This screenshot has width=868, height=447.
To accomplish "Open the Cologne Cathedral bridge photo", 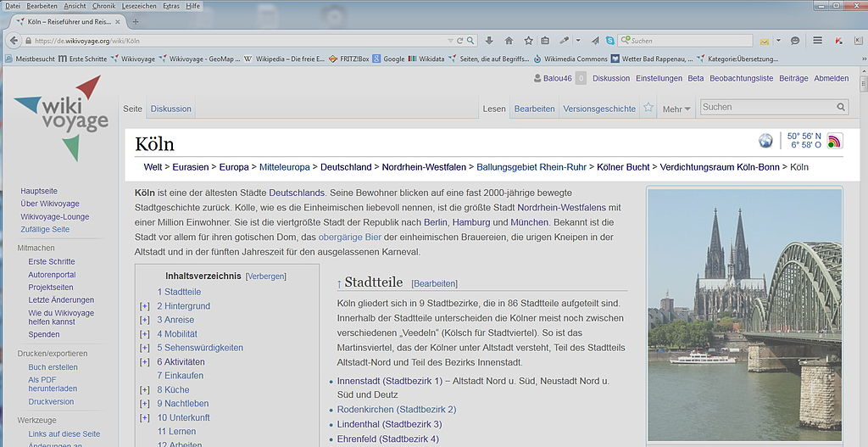I will (x=744, y=314).
